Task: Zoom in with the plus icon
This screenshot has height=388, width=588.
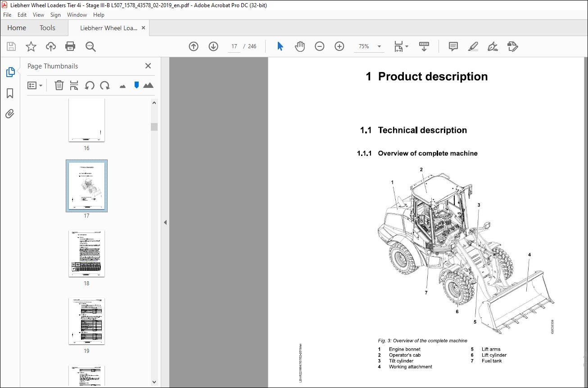Action: click(x=339, y=46)
